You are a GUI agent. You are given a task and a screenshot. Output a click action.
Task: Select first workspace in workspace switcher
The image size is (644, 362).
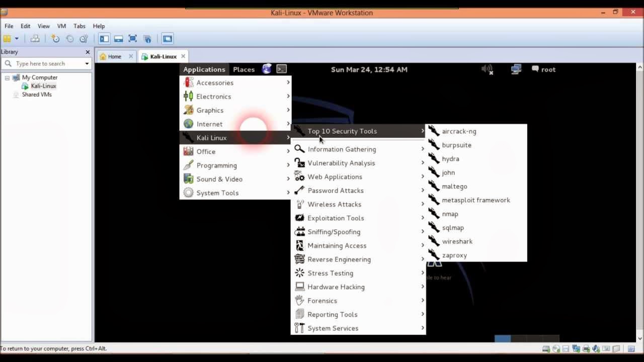click(x=503, y=338)
